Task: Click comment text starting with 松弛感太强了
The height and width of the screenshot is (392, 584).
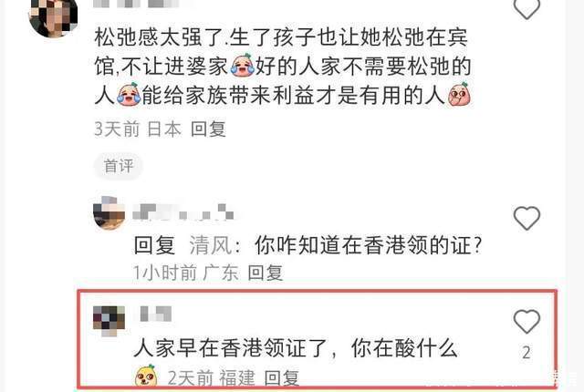Action: click(283, 67)
